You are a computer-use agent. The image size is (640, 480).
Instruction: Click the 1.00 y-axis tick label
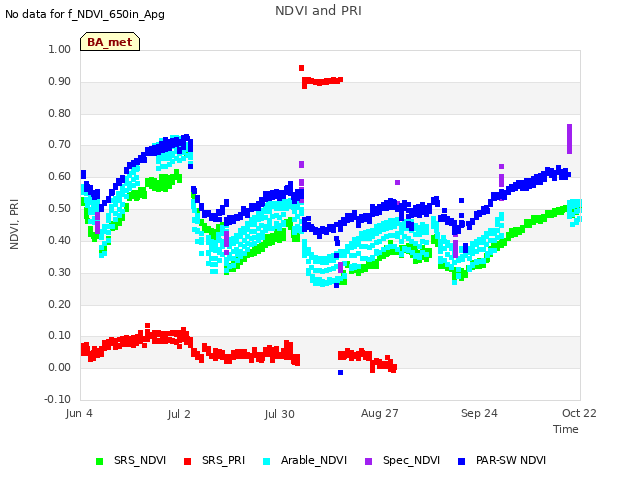60,49
